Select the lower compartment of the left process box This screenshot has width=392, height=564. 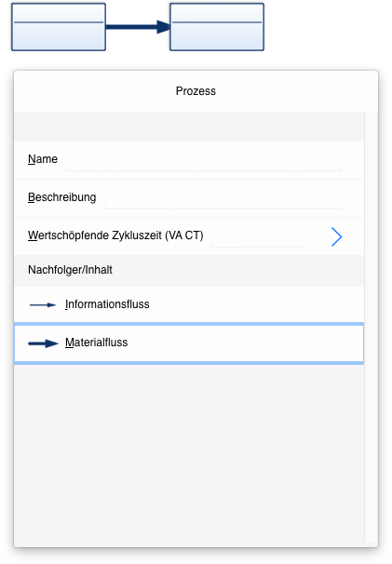click(59, 36)
